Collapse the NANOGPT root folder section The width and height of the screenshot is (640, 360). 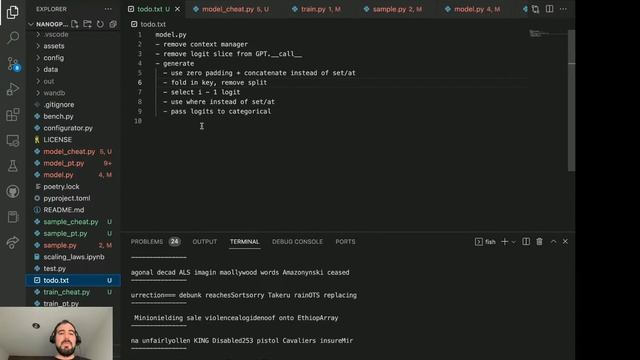click(x=48, y=24)
